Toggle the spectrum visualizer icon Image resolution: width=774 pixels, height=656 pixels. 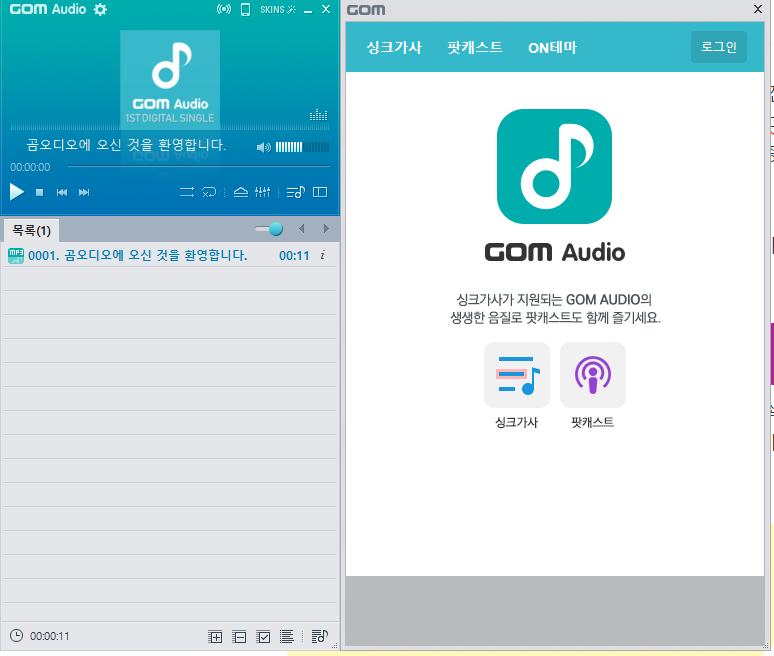click(318, 115)
